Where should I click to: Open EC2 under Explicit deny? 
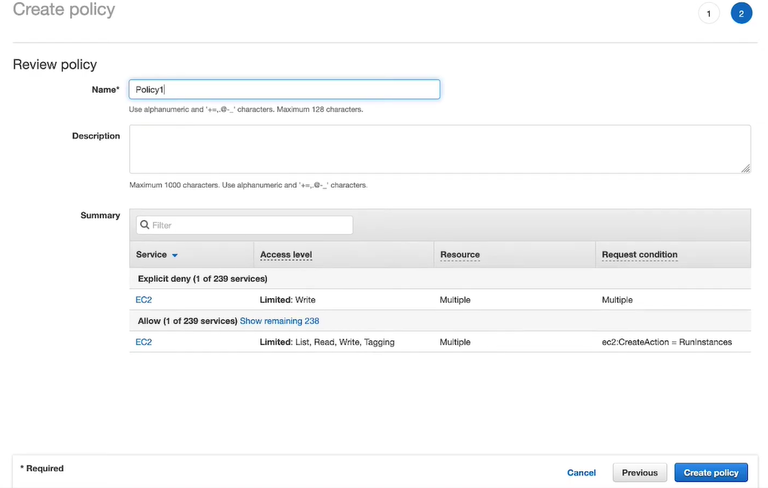[x=144, y=299]
